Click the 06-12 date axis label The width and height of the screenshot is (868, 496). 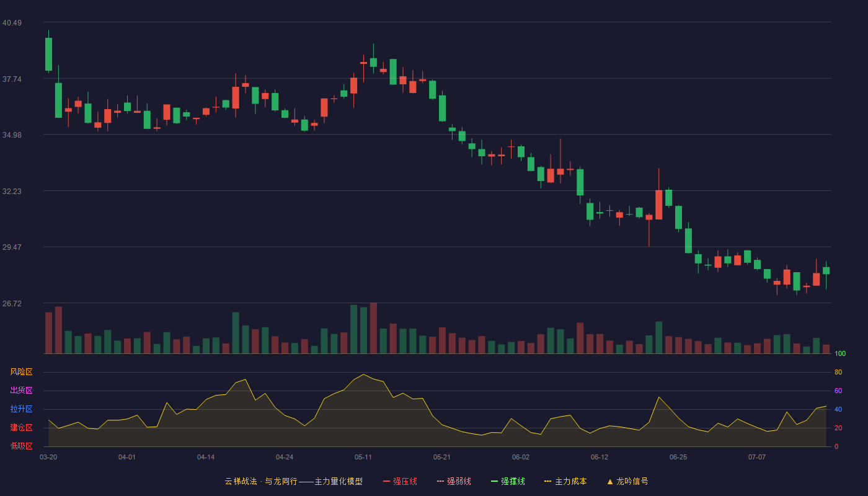pyautogui.click(x=600, y=457)
